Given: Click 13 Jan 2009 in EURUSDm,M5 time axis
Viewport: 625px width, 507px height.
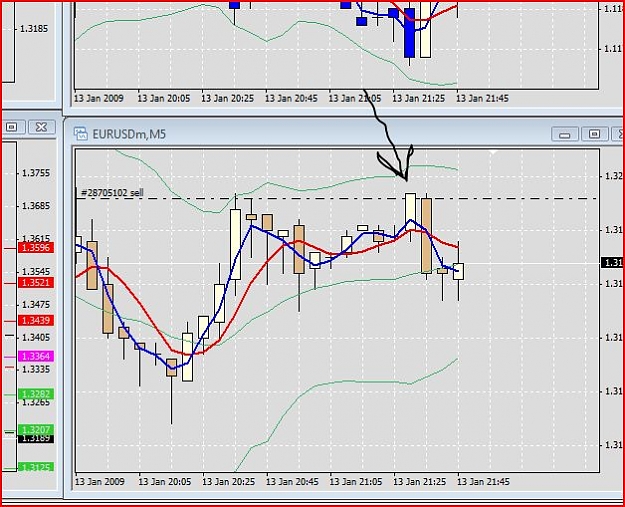Looking at the screenshot, I should click(100, 481).
